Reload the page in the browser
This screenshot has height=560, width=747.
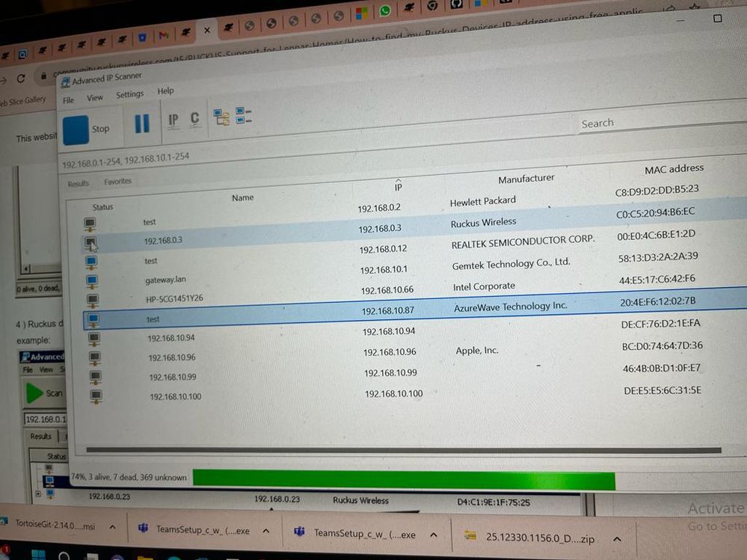21,78
